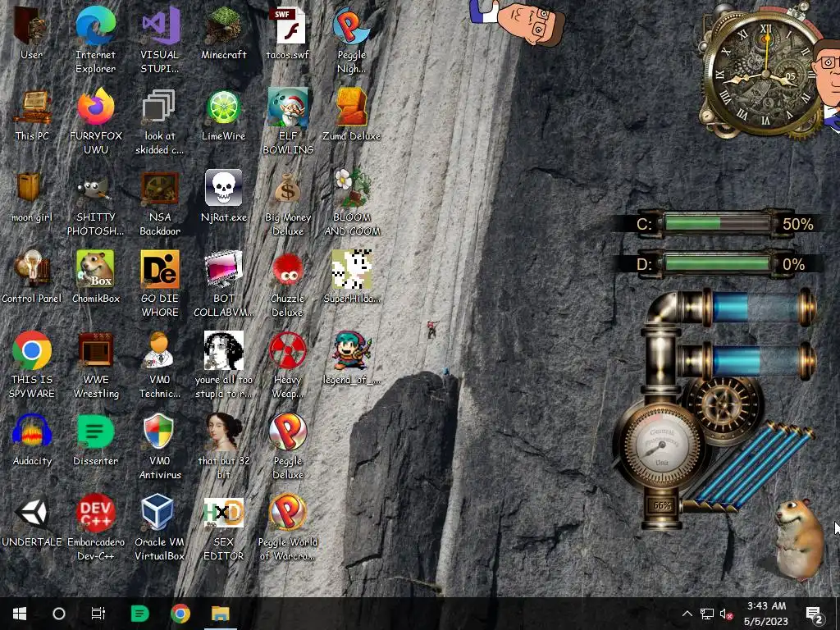Open green Dissenter taskbar button
The image size is (840, 630).
[x=139, y=614]
